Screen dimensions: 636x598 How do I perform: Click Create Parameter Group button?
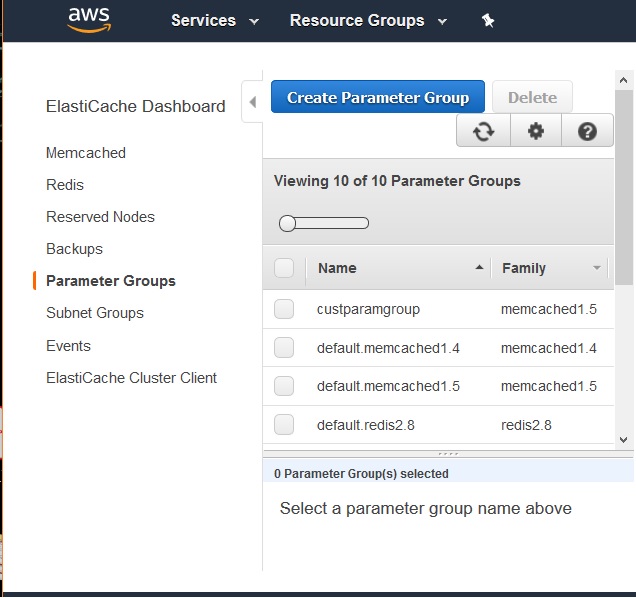click(378, 97)
